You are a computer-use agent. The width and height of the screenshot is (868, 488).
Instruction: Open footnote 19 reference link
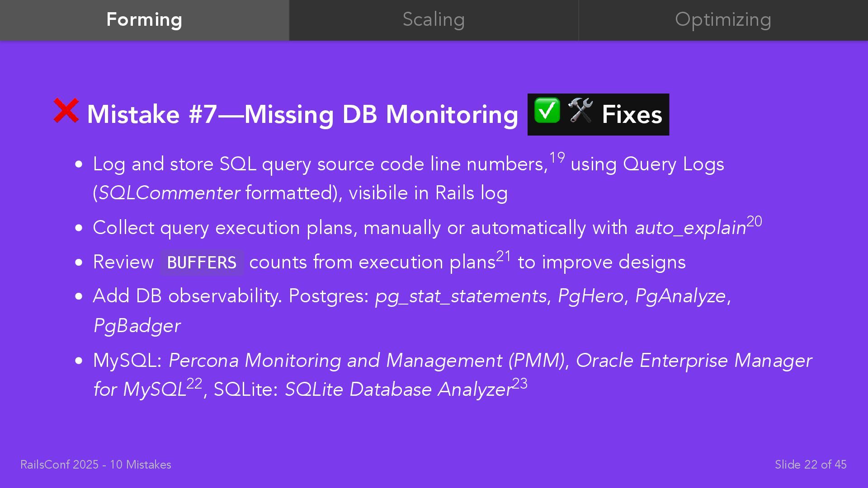coord(557,157)
